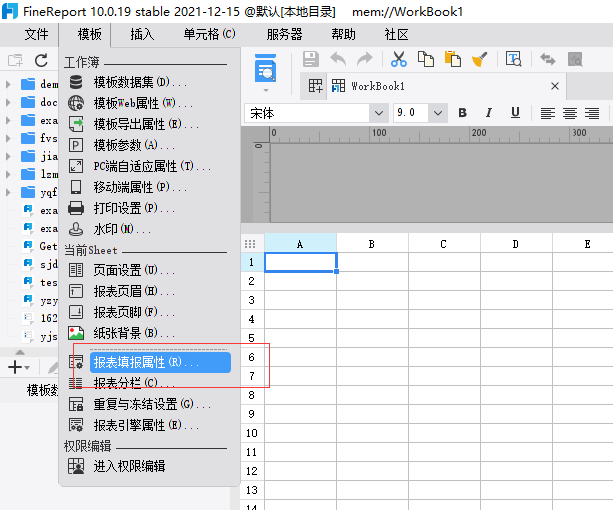Select row header 3
The image size is (613, 510).
[x=252, y=300]
